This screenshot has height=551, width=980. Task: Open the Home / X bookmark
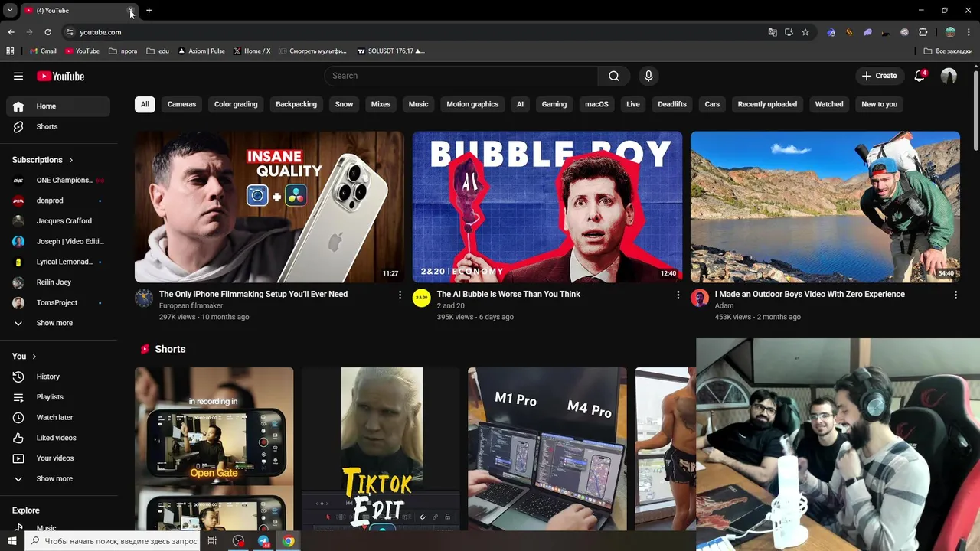[252, 51]
